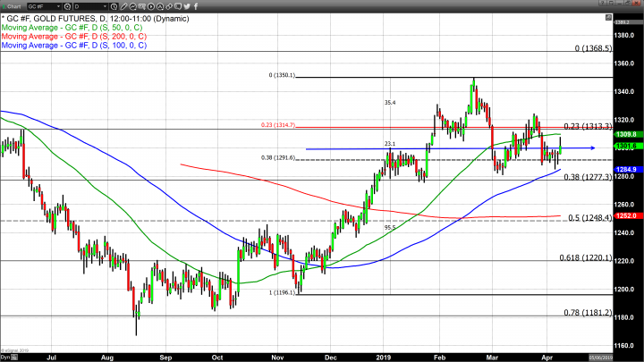Click the 1160.0 price axis label
644x362 pixels.
(x=624, y=346)
